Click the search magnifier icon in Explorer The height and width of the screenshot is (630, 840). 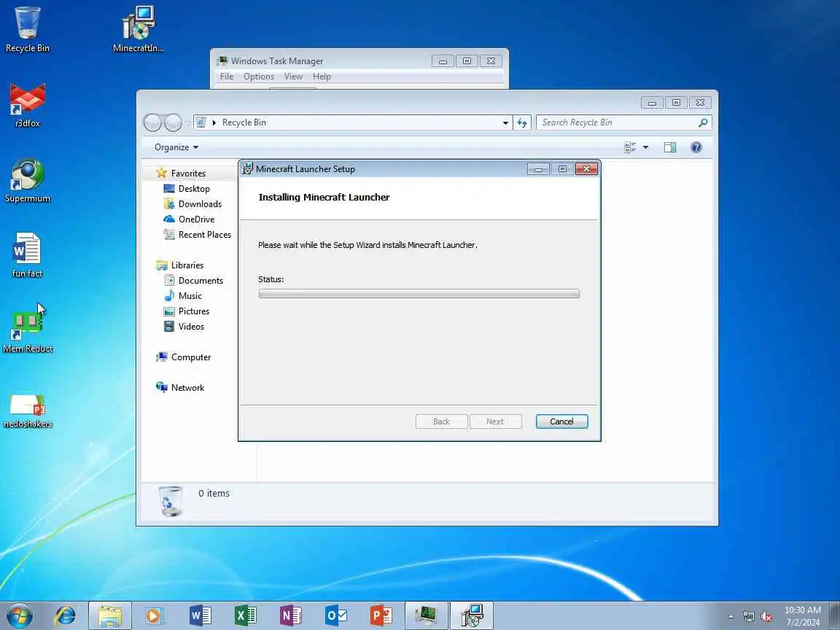point(703,122)
